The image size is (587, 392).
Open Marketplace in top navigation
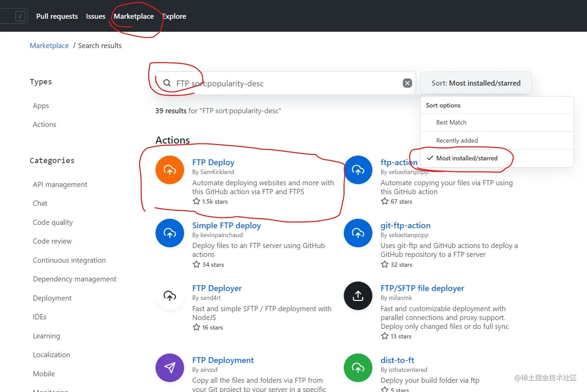(x=134, y=16)
